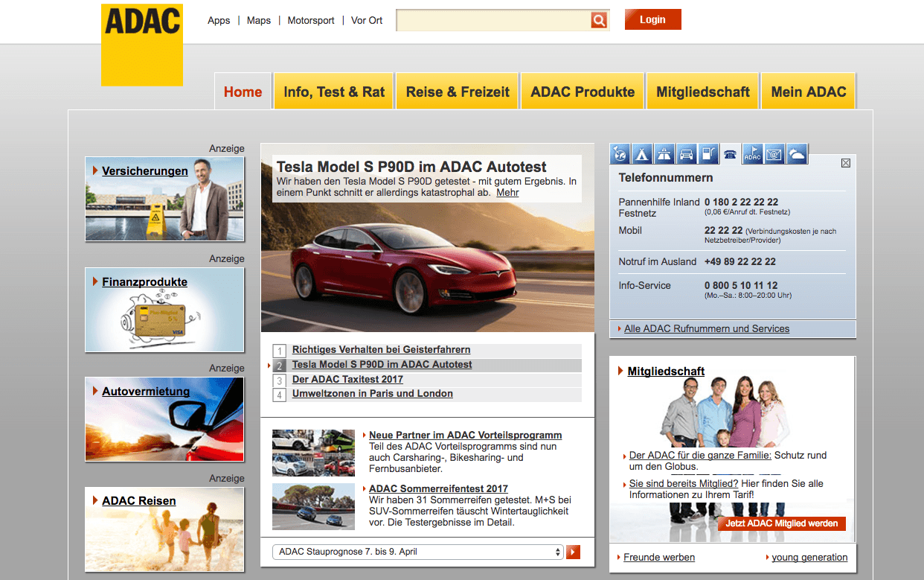Image resolution: width=924 pixels, height=580 pixels.
Task: Click the Mehr link in Tesla teaser
Action: tap(507, 192)
